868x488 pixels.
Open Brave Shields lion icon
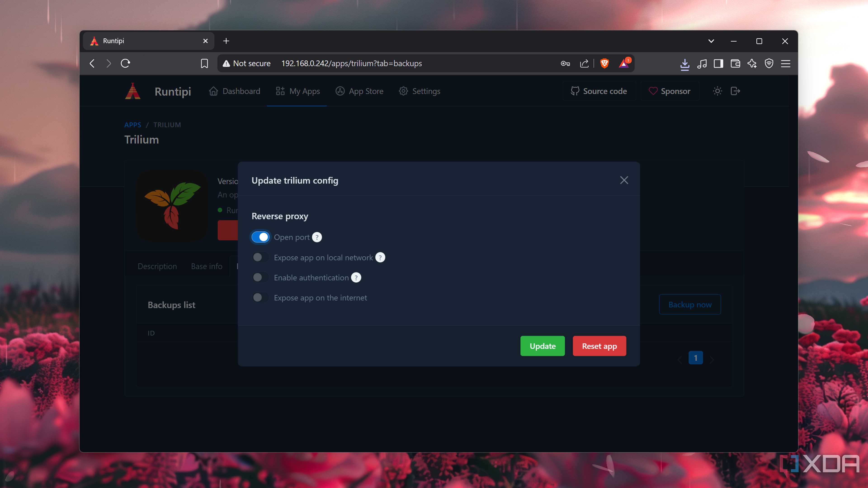click(604, 63)
